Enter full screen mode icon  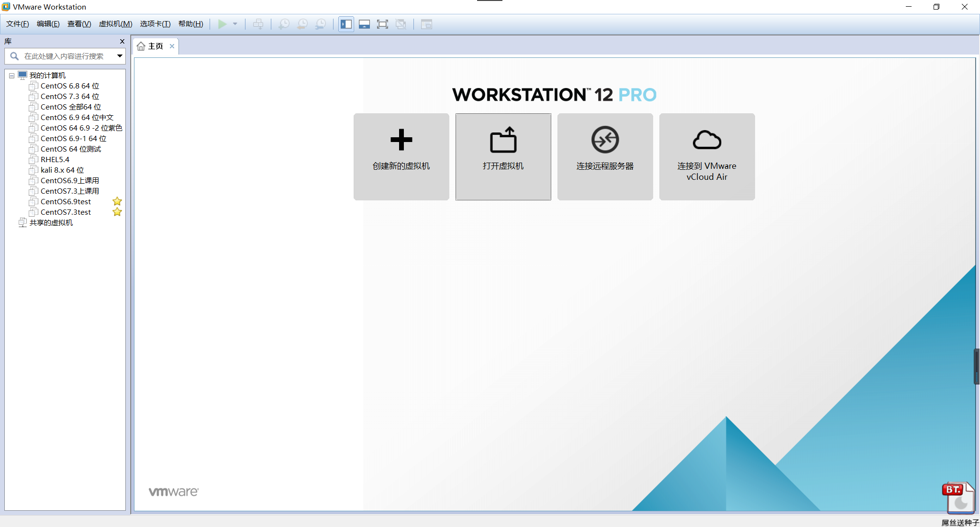click(383, 24)
